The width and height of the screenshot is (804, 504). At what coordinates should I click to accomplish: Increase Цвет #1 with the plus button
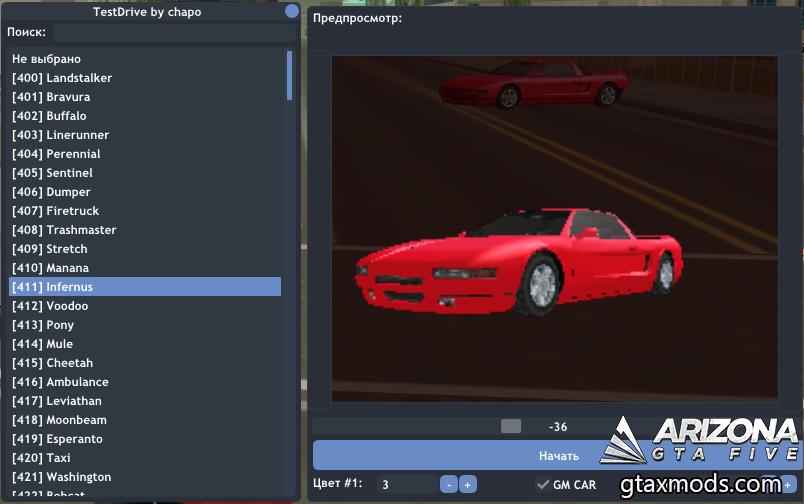coord(468,484)
